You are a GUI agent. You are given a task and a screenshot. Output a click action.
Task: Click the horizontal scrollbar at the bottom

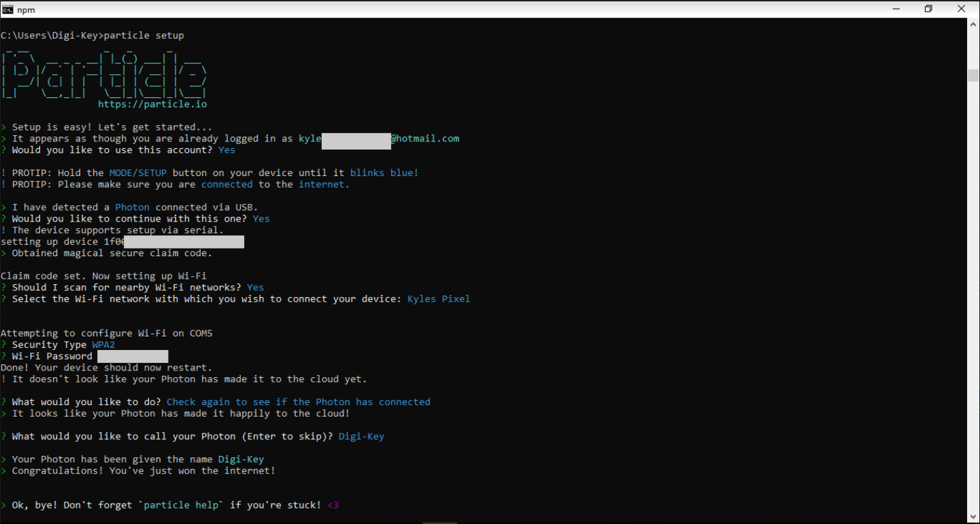(439, 521)
